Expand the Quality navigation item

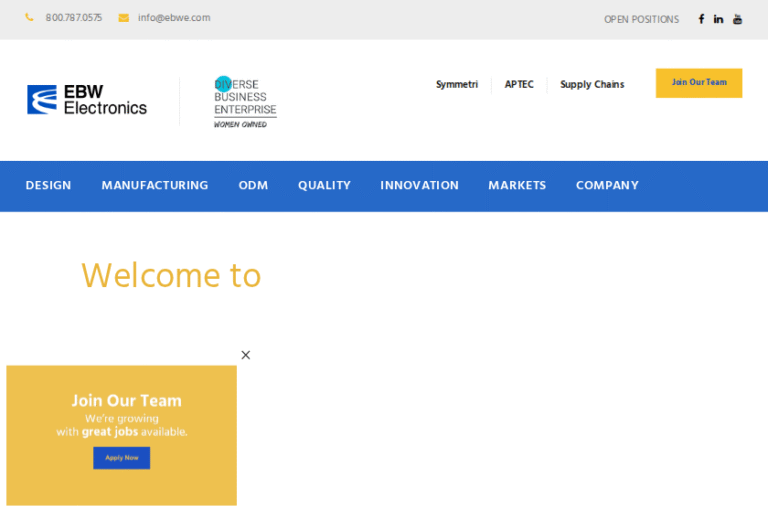point(324,185)
